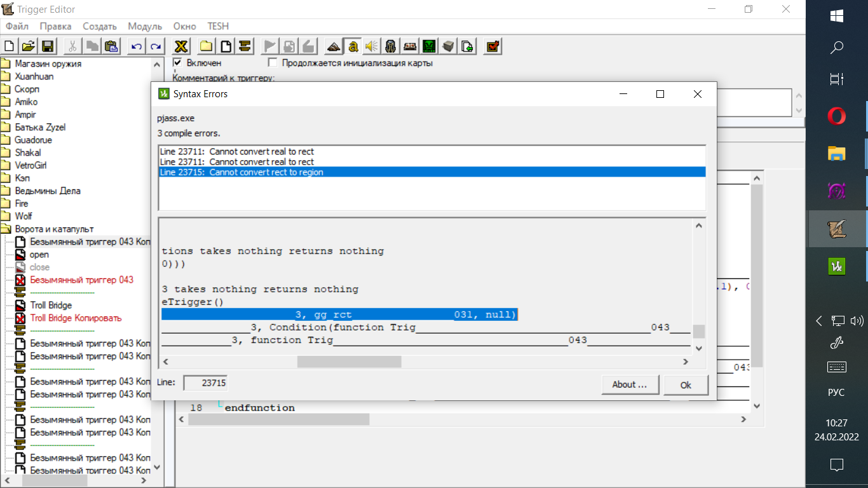868x488 pixels.
Task: Select the greyed 'close' trigger in the tree
Action: tap(39, 267)
